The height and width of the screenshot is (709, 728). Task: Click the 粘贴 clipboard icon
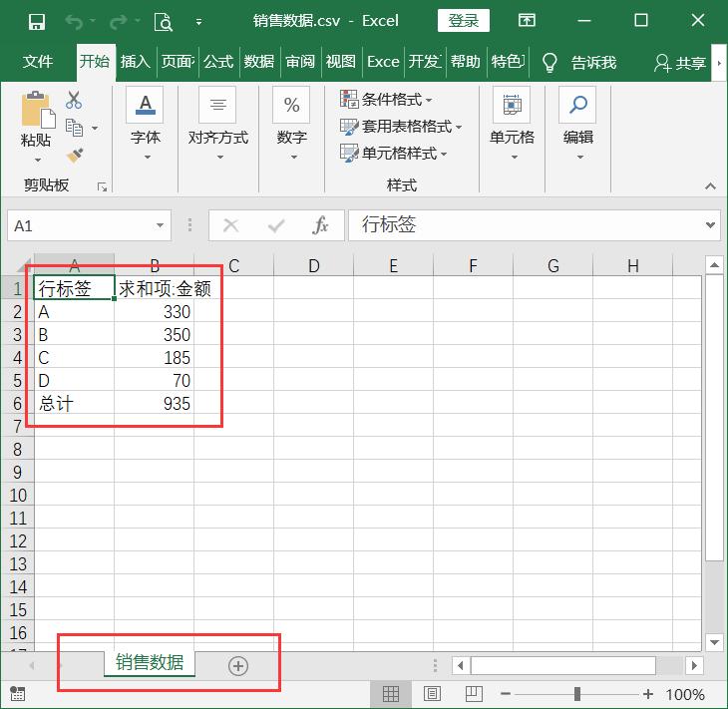tap(39, 110)
